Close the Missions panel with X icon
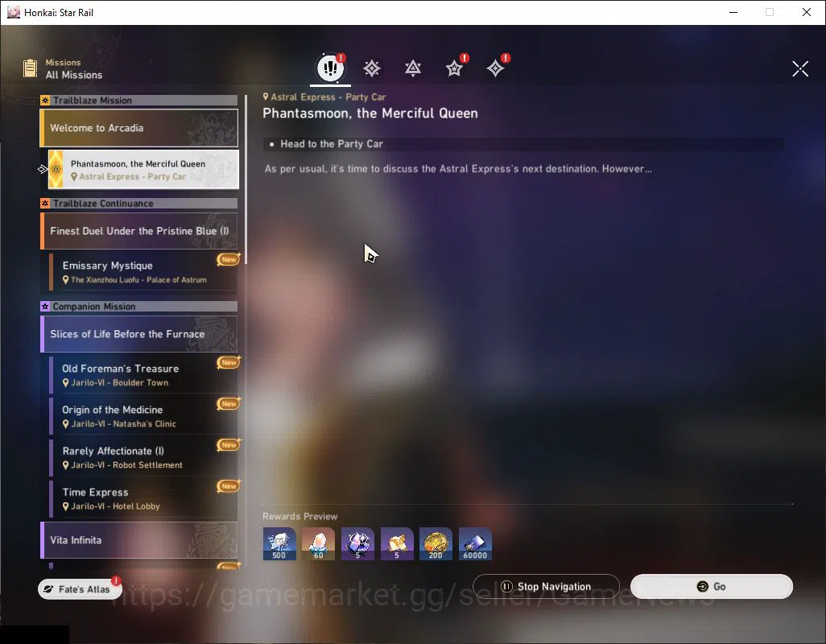 coord(799,68)
